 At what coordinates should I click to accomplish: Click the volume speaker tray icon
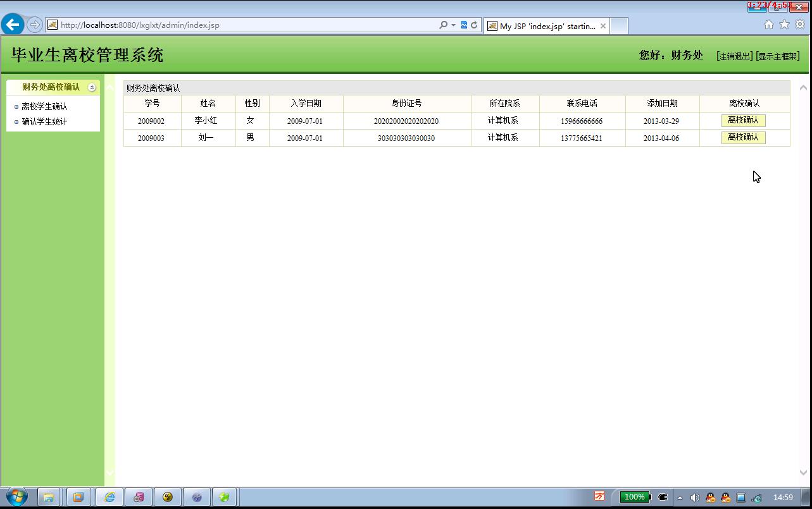(x=695, y=498)
